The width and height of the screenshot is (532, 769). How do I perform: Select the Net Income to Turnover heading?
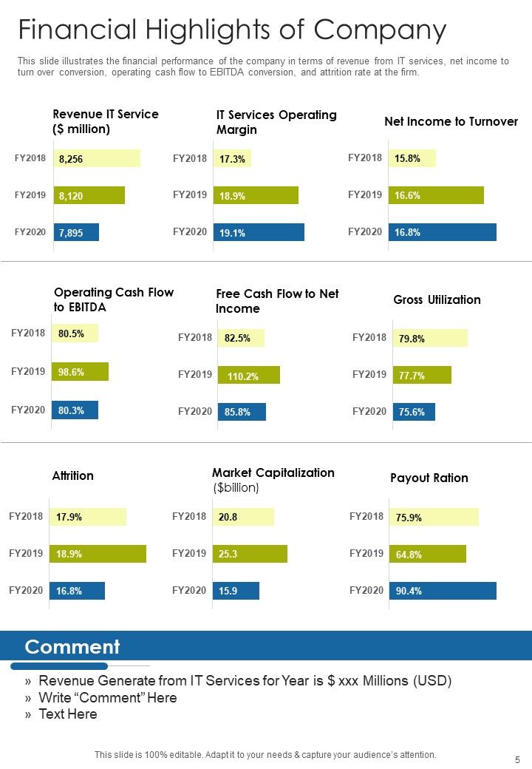pos(451,121)
